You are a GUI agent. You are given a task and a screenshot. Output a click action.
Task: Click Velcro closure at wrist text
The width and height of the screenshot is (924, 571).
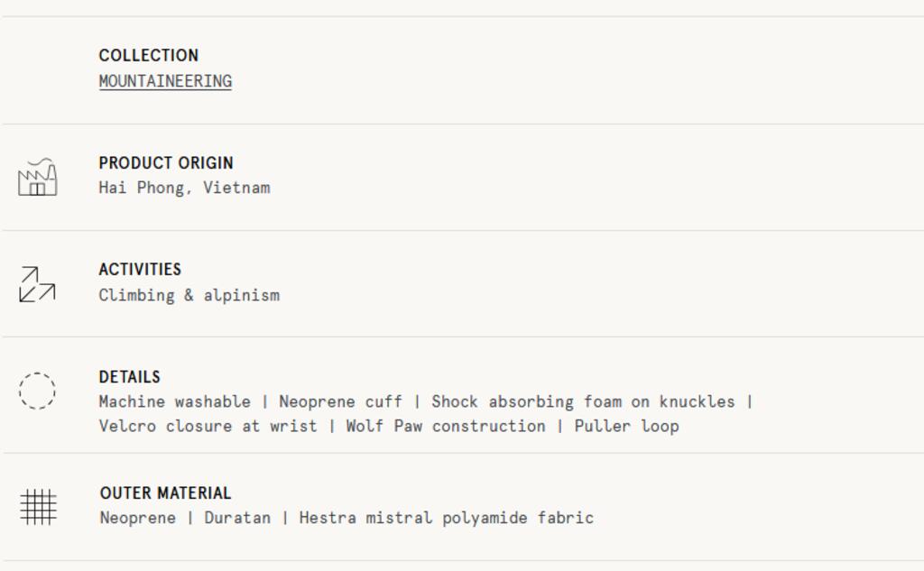[208, 426]
